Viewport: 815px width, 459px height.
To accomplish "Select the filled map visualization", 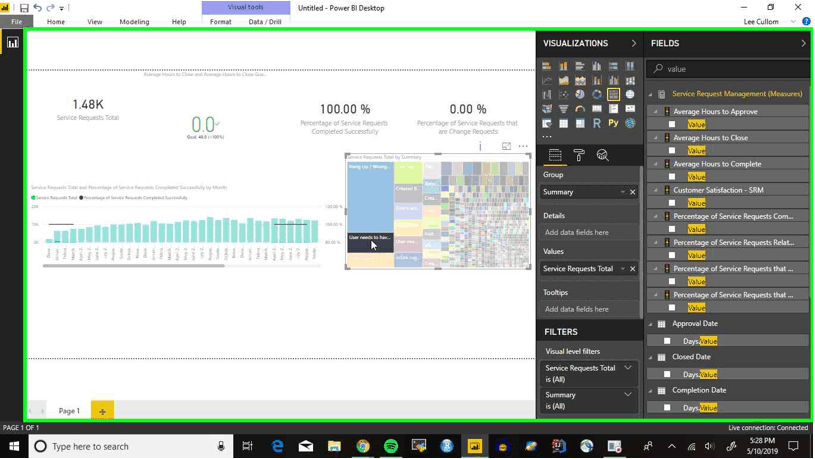I will [546, 109].
